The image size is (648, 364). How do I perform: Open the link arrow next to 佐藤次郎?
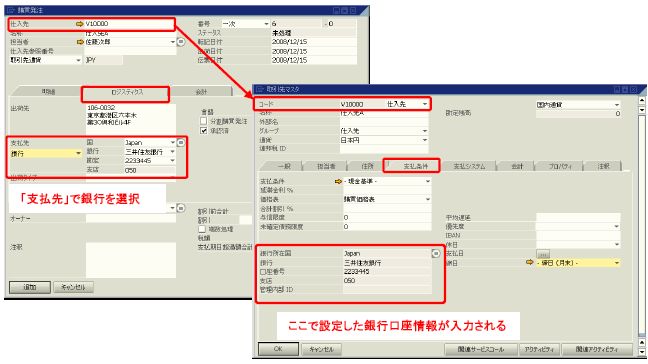[x=80, y=42]
